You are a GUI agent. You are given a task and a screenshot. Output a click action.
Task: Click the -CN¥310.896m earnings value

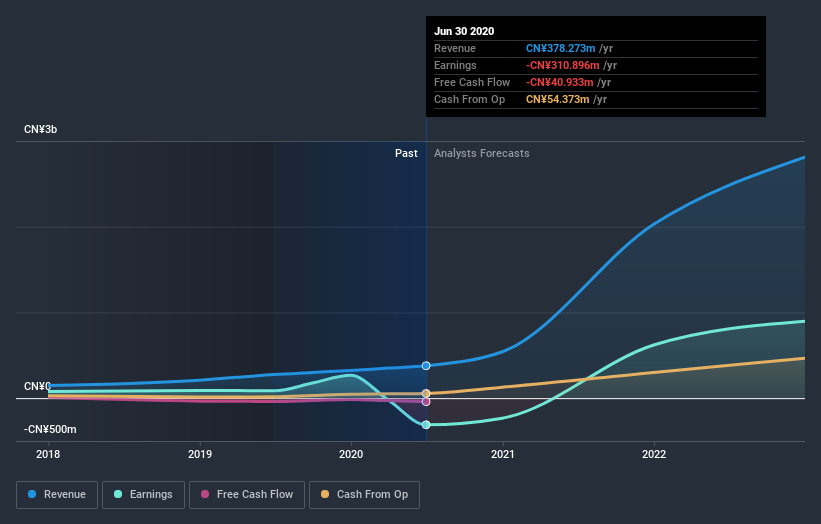(x=563, y=65)
